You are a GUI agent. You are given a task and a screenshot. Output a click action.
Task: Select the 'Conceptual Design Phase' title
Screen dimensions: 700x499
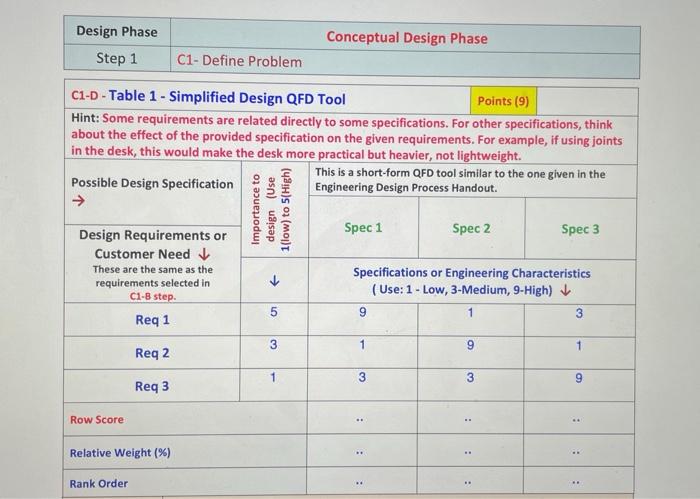pyautogui.click(x=407, y=37)
